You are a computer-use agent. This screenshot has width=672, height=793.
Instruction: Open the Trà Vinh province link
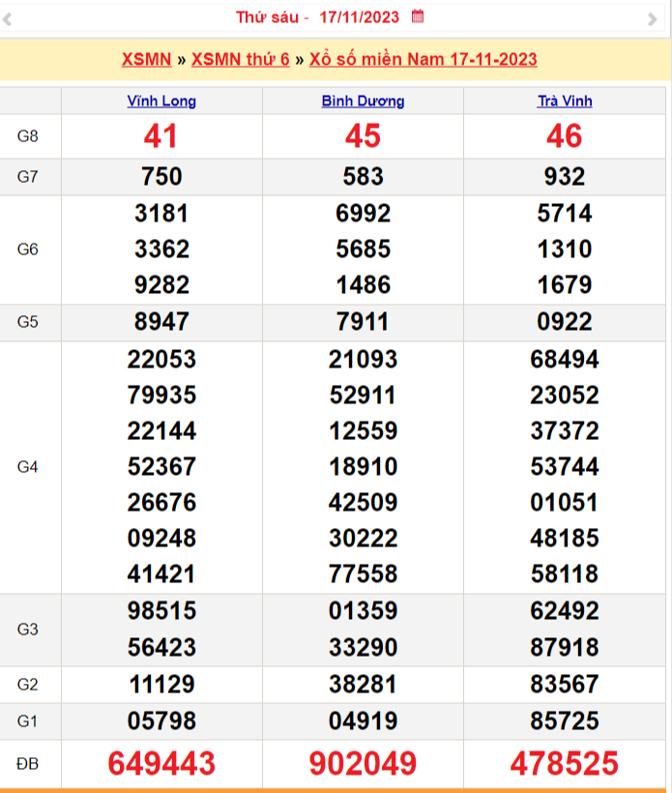(x=565, y=101)
